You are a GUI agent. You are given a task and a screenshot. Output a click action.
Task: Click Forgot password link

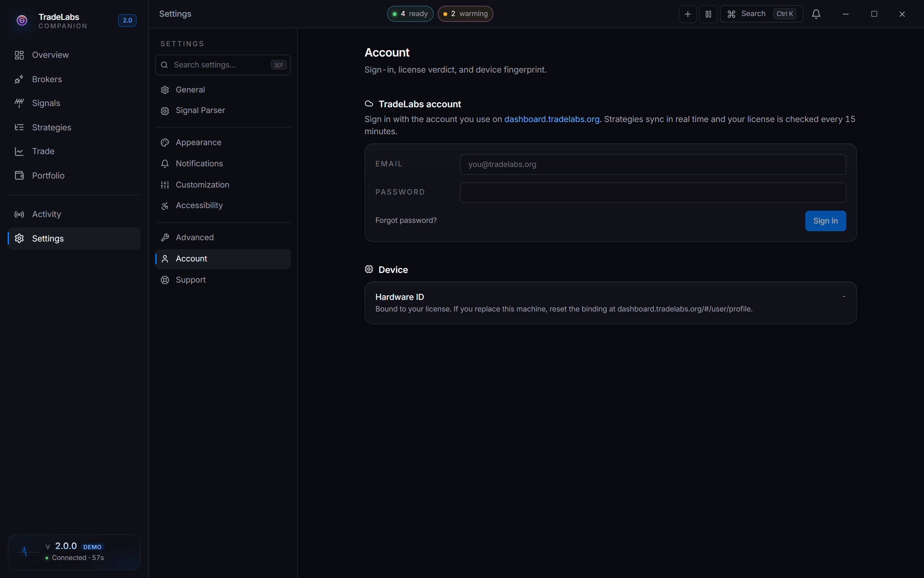[x=406, y=221]
